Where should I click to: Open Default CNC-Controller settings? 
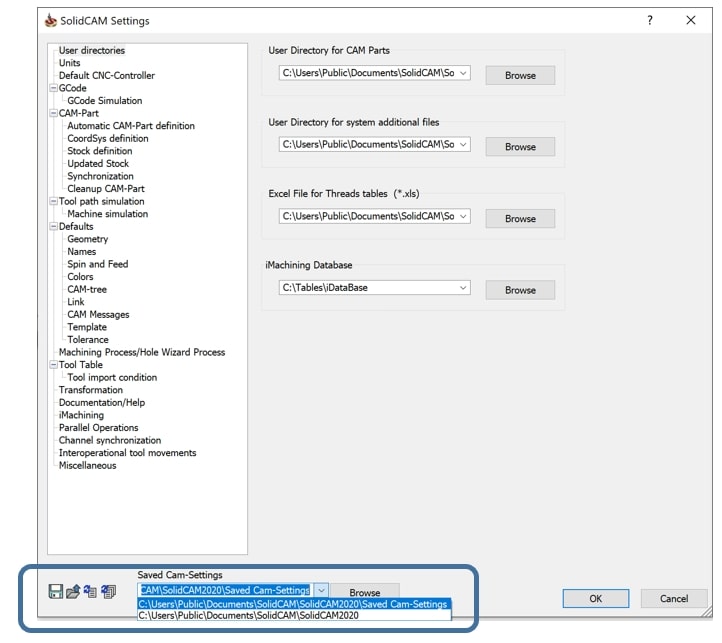click(x=107, y=76)
